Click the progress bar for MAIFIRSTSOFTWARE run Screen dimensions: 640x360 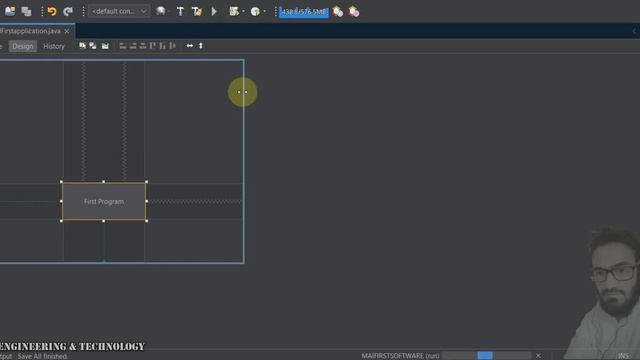click(x=486, y=356)
